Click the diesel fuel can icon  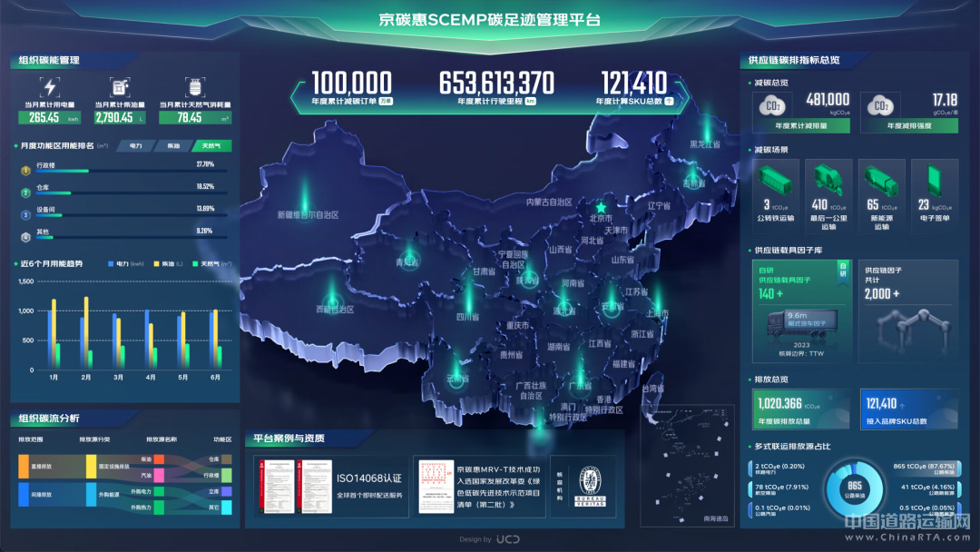(x=120, y=87)
